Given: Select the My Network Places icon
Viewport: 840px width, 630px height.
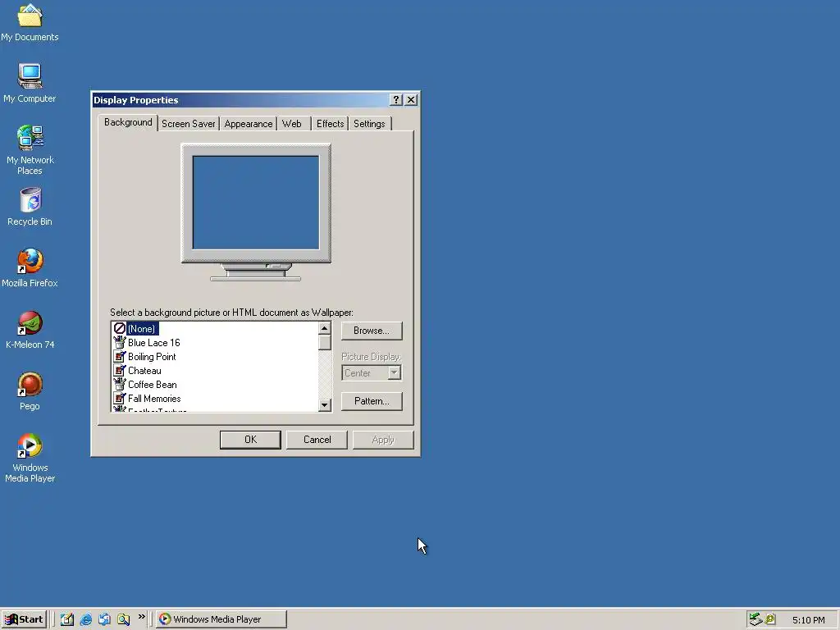Looking at the screenshot, I should click(30, 149).
